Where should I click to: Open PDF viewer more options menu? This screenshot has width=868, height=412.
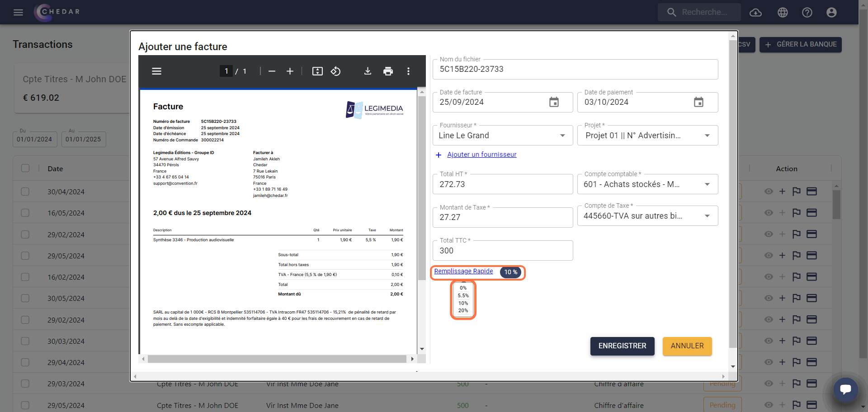pos(408,71)
